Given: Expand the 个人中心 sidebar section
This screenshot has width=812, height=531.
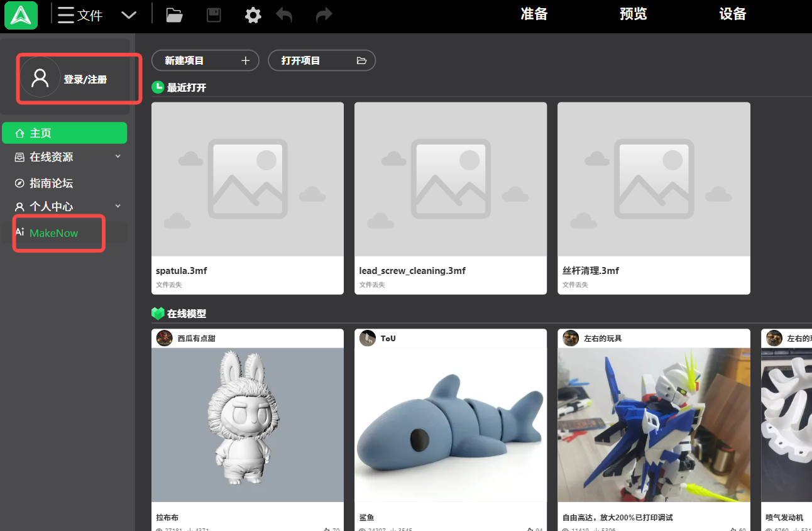Looking at the screenshot, I should point(118,206).
